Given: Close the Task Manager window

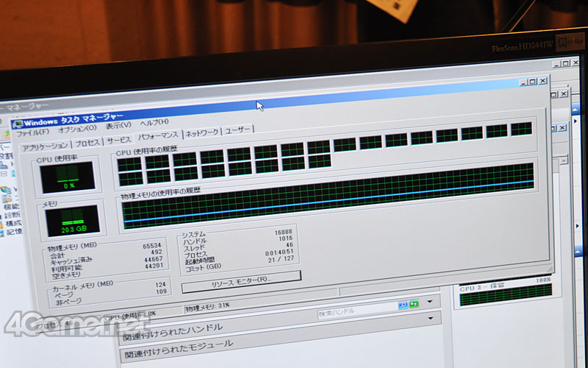Looking at the screenshot, I should coord(542,81).
